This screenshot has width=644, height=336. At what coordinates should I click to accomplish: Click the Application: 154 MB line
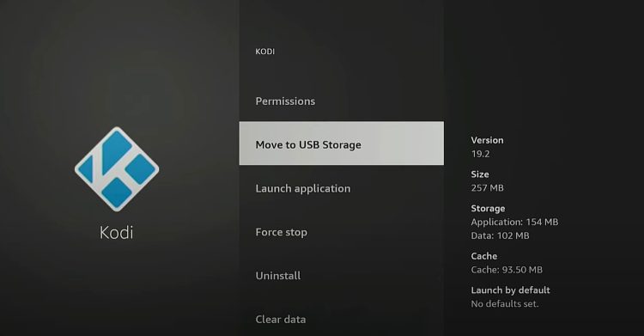(x=514, y=222)
